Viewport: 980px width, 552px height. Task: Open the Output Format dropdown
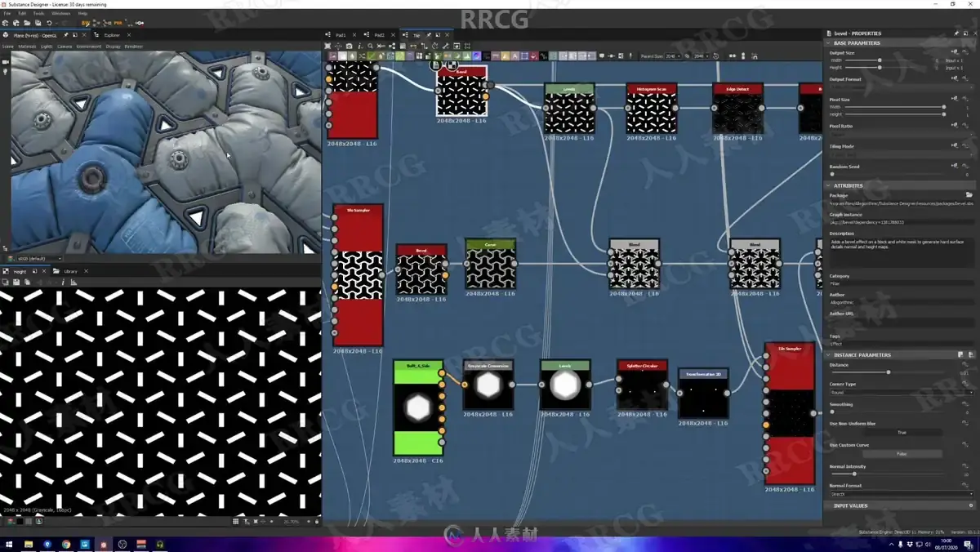click(x=902, y=88)
